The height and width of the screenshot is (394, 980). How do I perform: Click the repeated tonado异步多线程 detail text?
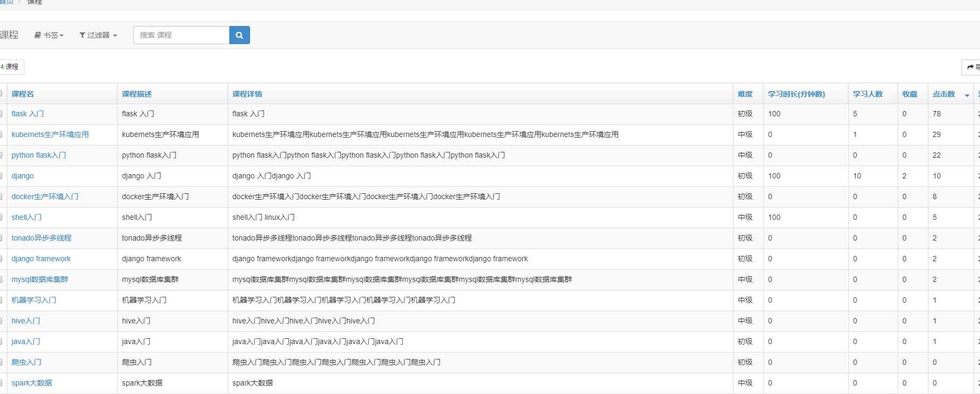(x=352, y=238)
